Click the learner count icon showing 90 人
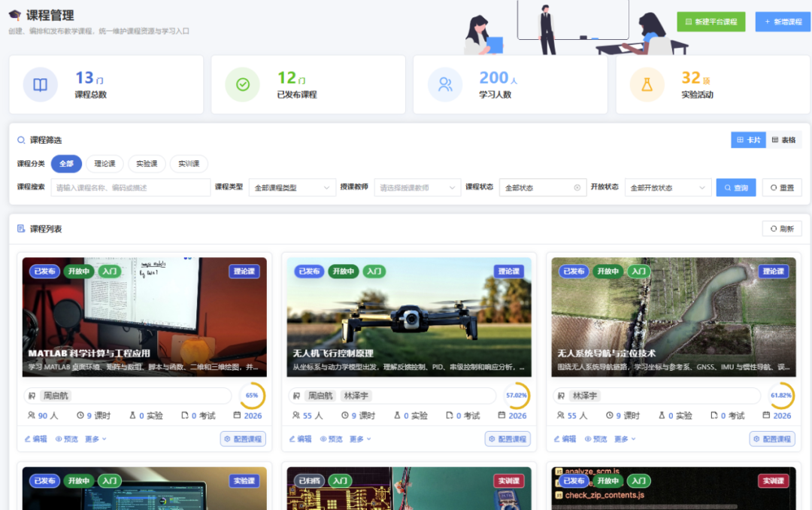 [32, 416]
